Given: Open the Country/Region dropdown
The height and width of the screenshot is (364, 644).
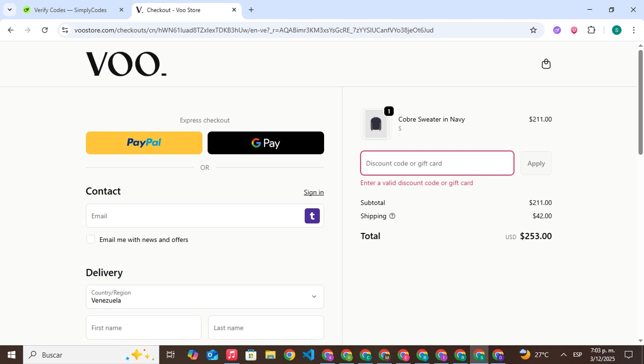Looking at the screenshot, I should pyautogui.click(x=205, y=297).
